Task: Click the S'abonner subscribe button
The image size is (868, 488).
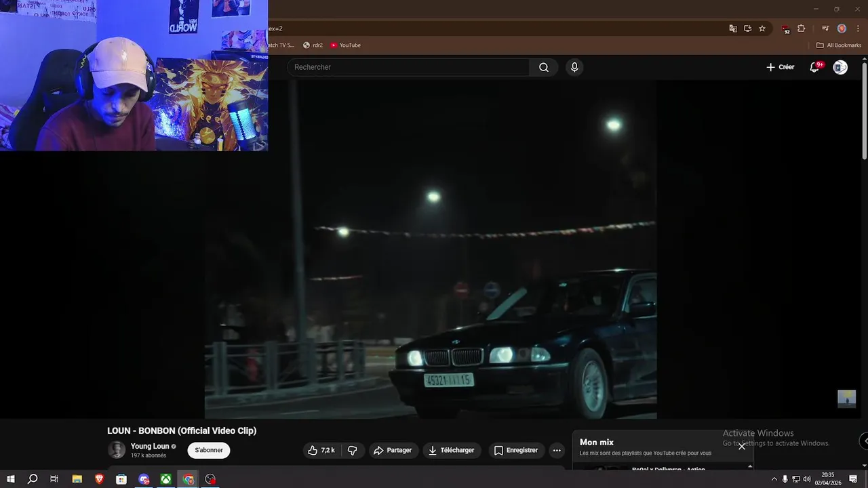Action: pyautogui.click(x=209, y=450)
